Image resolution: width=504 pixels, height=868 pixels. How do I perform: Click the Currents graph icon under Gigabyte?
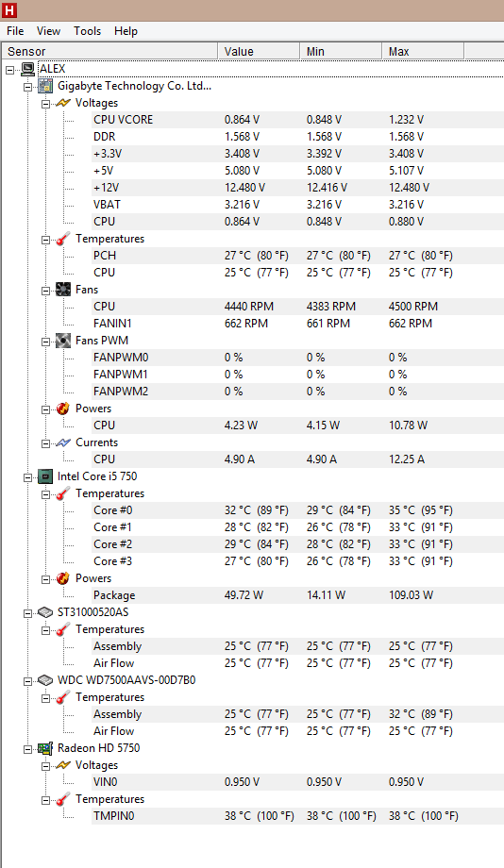point(63,442)
